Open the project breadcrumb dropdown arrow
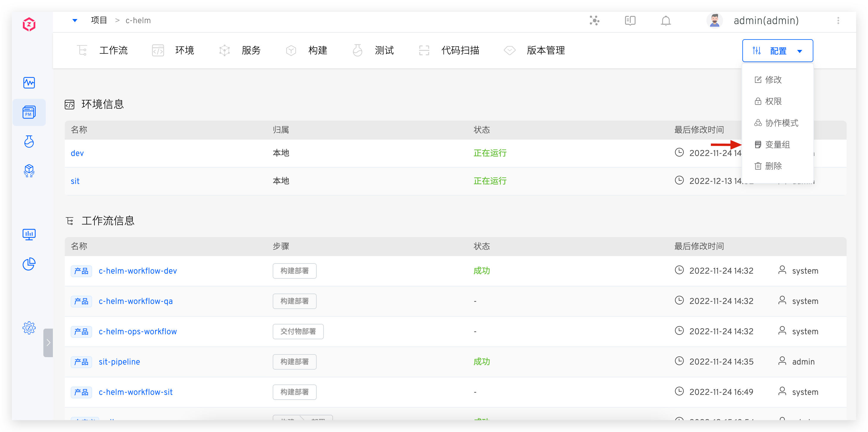868x432 pixels. [75, 21]
